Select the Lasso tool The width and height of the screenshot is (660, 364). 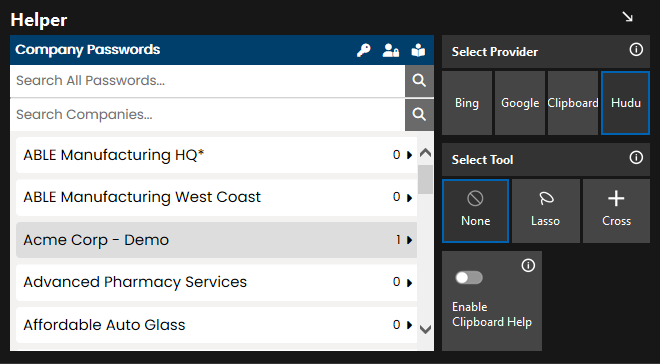coord(546,211)
